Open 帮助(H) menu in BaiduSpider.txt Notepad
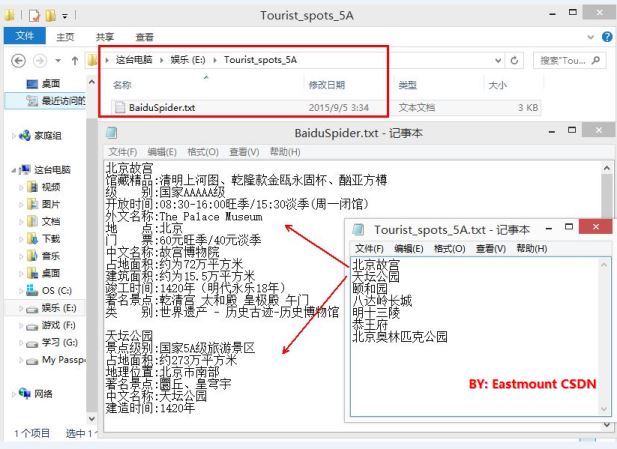 point(285,152)
